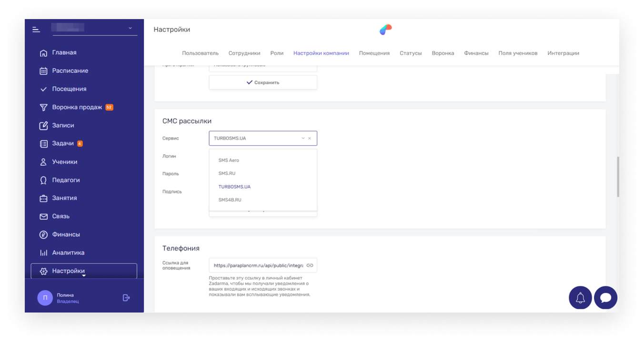Click the ruble coin icon next to Финансы
The image size is (644, 343).
(43, 234)
